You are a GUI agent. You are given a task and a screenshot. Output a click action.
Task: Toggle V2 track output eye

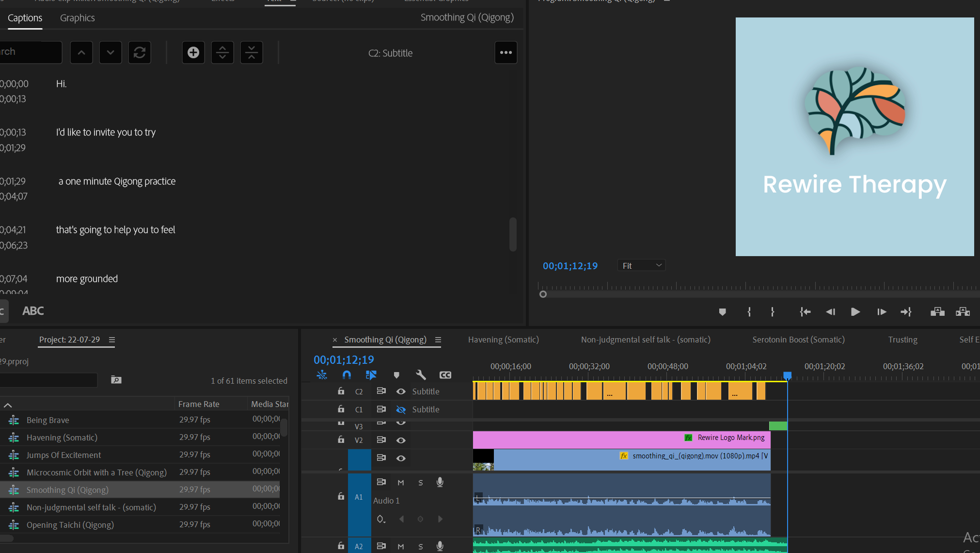tap(401, 440)
